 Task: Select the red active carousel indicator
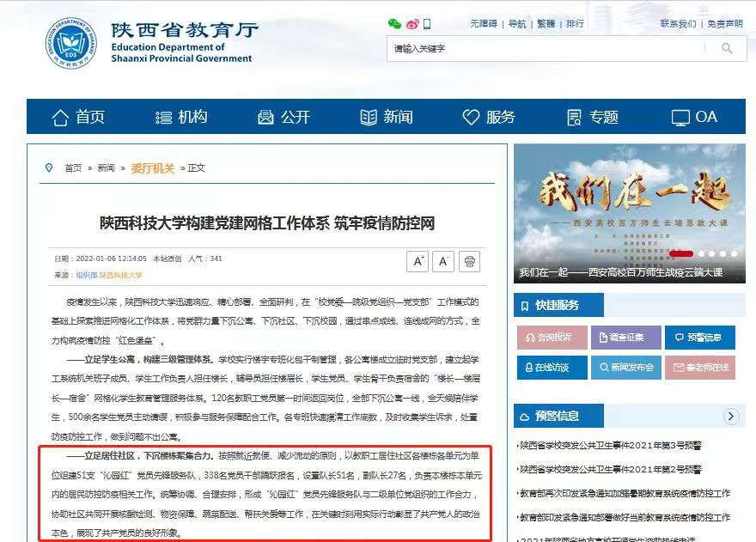click(x=681, y=253)
